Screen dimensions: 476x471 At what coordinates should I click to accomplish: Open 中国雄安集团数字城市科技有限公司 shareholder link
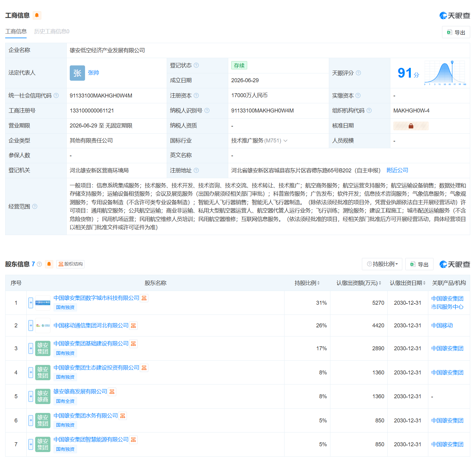click(x=96, y=298)
